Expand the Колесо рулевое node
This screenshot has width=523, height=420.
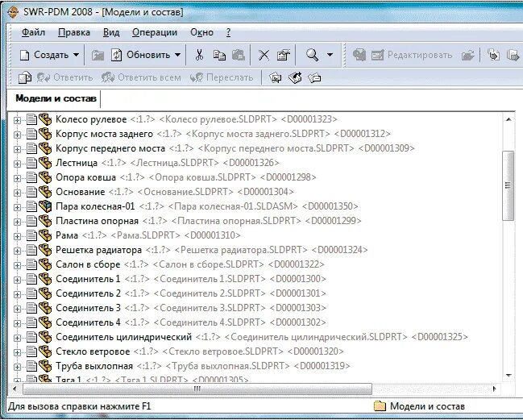point(18,120)
